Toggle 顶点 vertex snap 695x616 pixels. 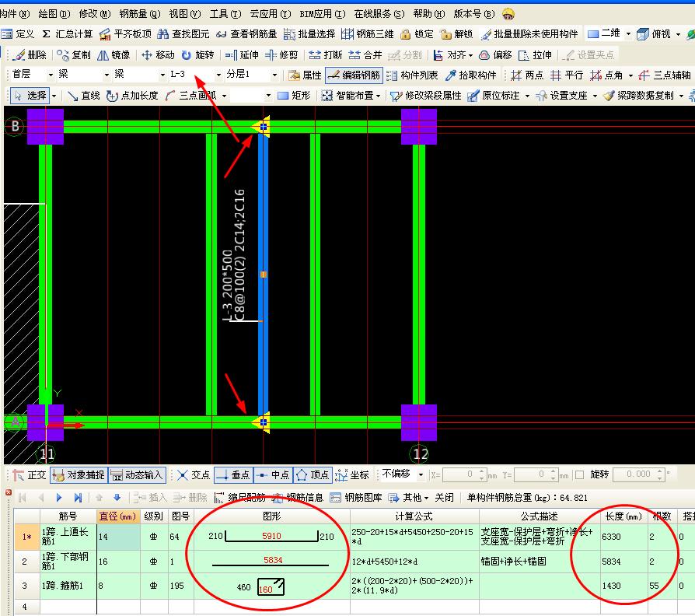(x=313, y=475)
